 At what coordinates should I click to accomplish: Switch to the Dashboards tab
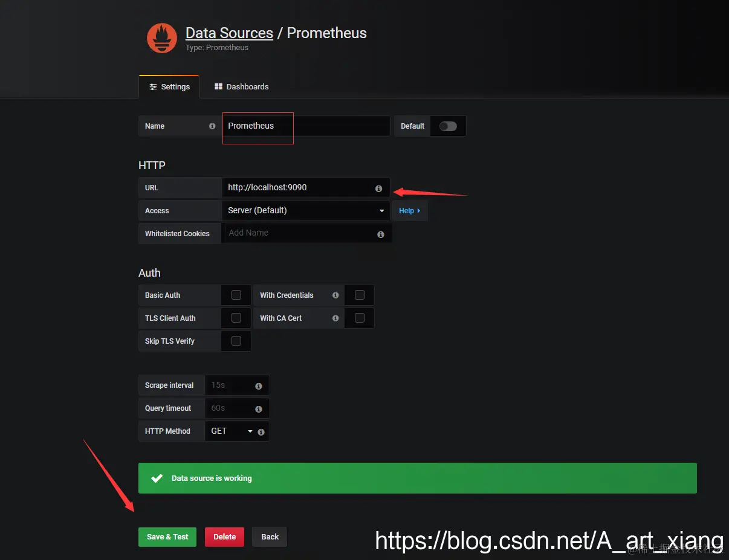coord(242,87)
